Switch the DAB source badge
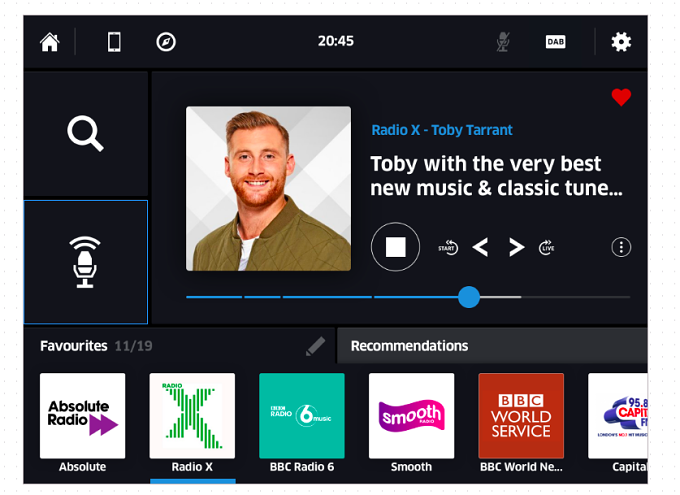 pos(556,42)
